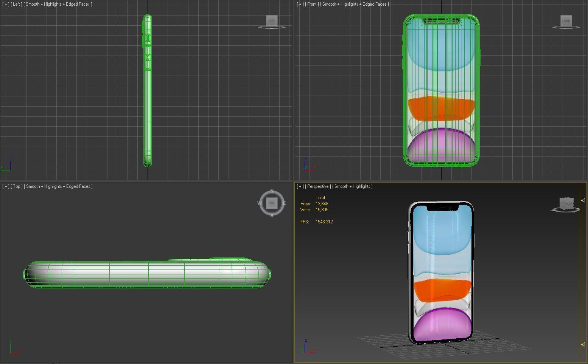The height and width of the screenshot is (364, 588).
Task: Open the [+] general menu in Front viewport
Action: (x=300, y=4)
